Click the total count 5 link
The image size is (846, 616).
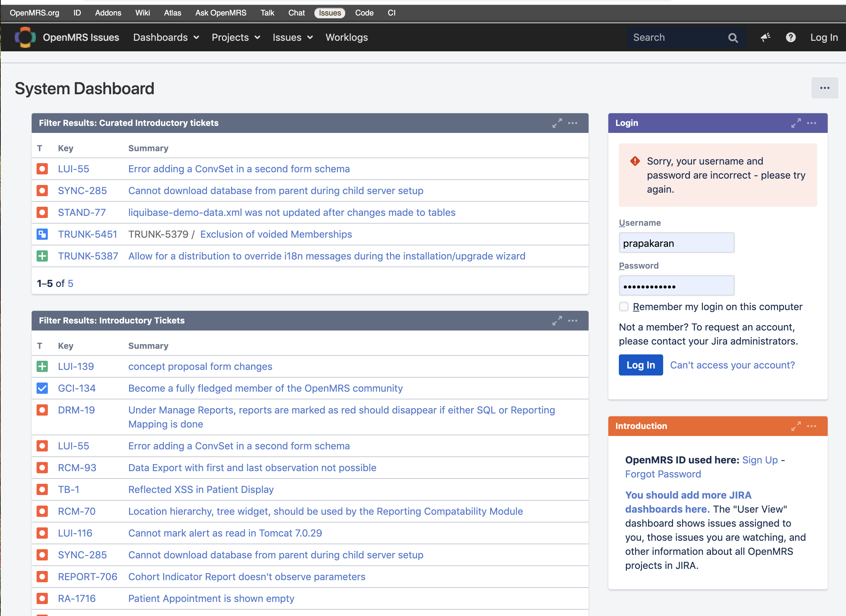[x=70, y=283]
